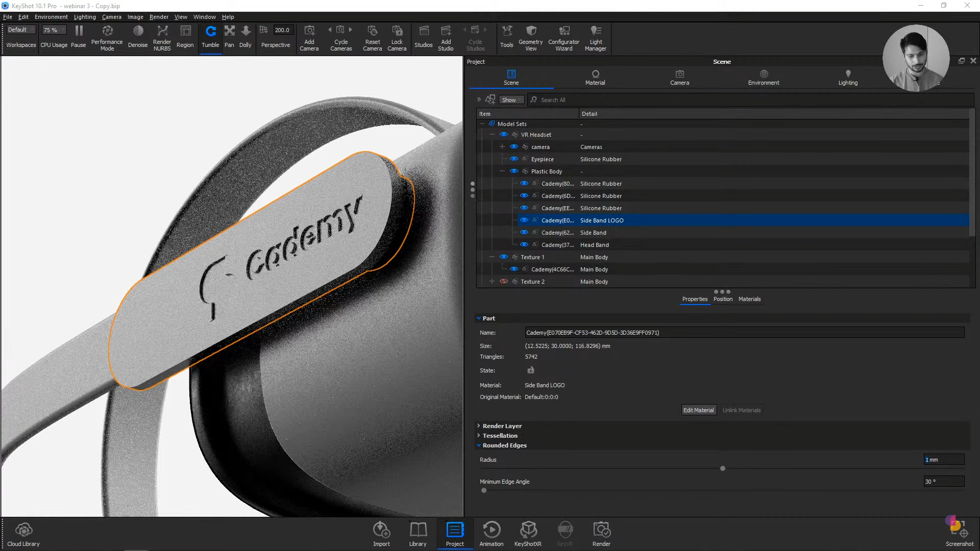
Task: Open the Default workspaces dropdown
Action: (21, 30)
